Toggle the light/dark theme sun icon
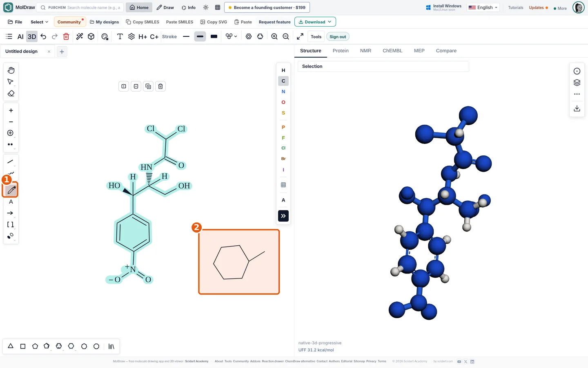 click(x=206, y=7)
